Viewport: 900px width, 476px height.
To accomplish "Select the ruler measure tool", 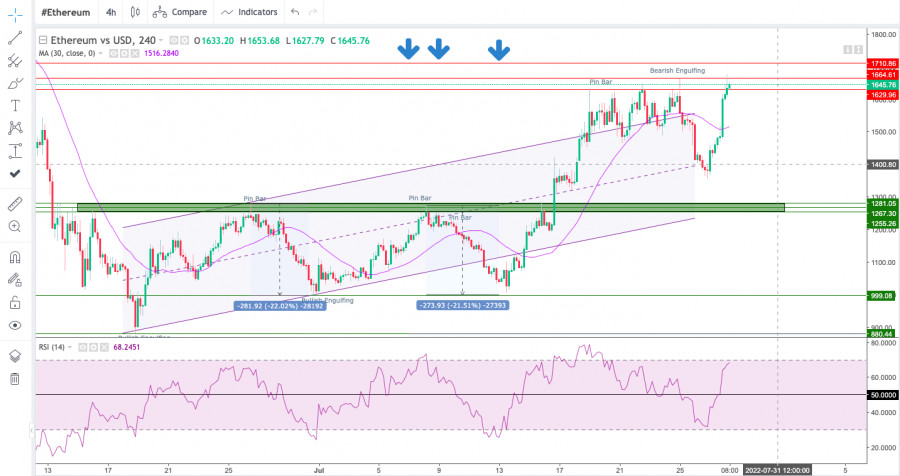I will pos(15,204).
